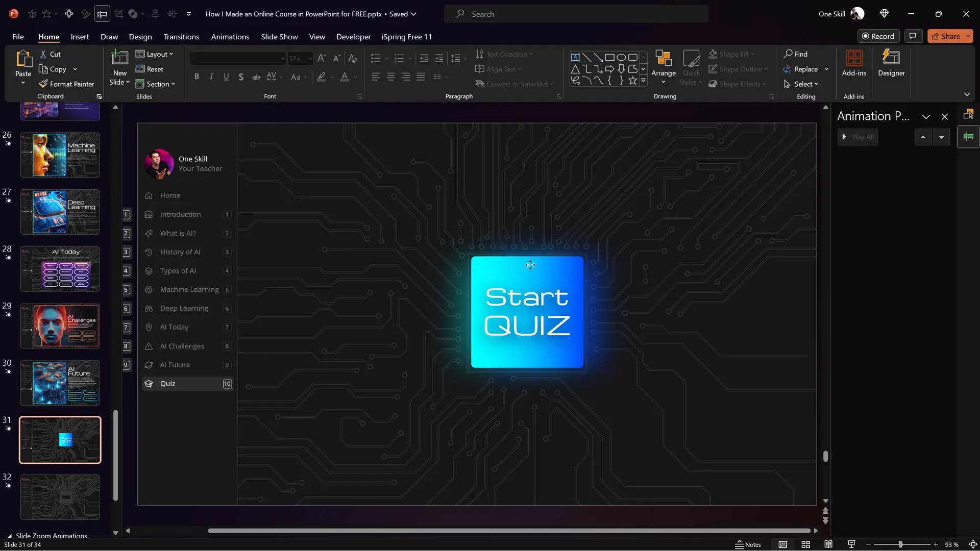This screenshot has width=980, height=551.
Task: Click the Find magnifier
Action: (789, 54)
